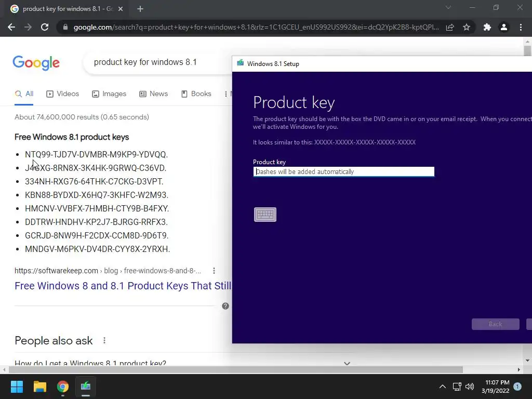This screenshot has width=532, height=399.
Task: Select the All search tab
Action: coord(24,94)
